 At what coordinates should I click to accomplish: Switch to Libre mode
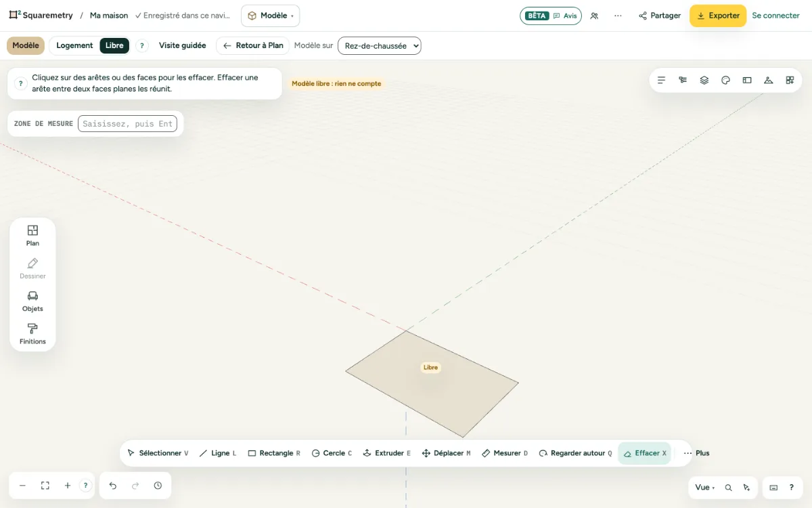click(114, 45)
